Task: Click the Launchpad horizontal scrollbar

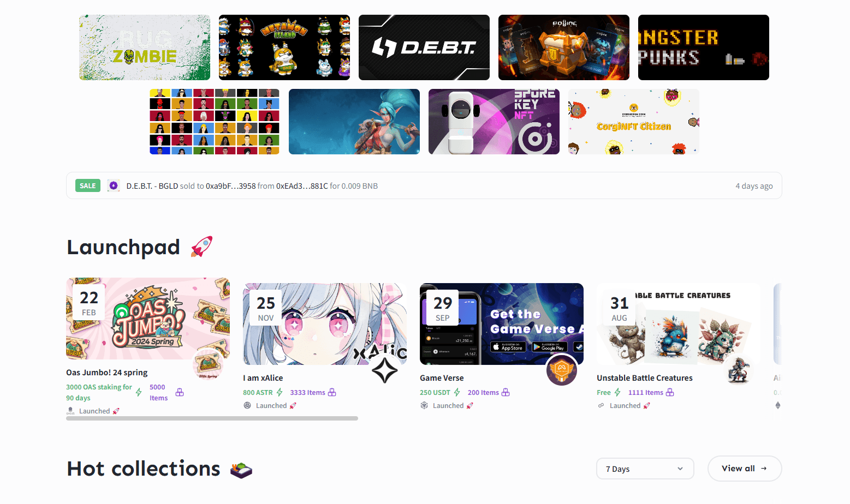Action: tap(212, 418)
